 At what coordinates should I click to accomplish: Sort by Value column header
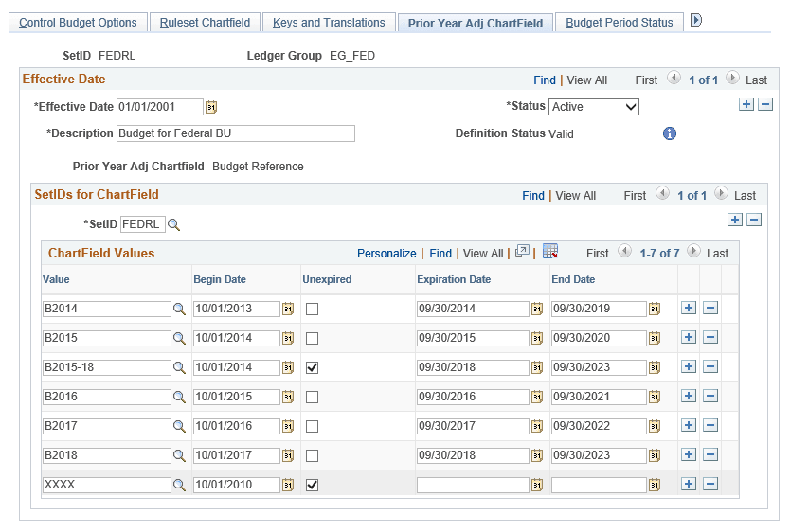[x=56, y=279]
